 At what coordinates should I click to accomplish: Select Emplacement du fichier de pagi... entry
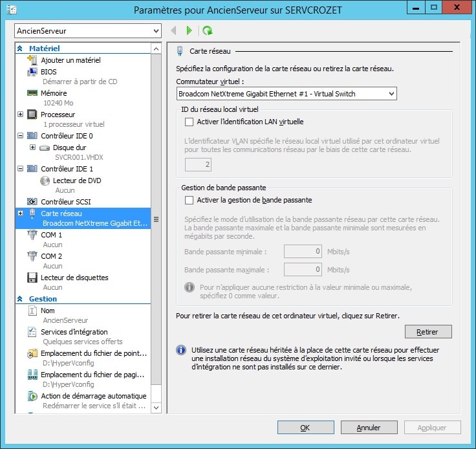(x=83, y=380)
